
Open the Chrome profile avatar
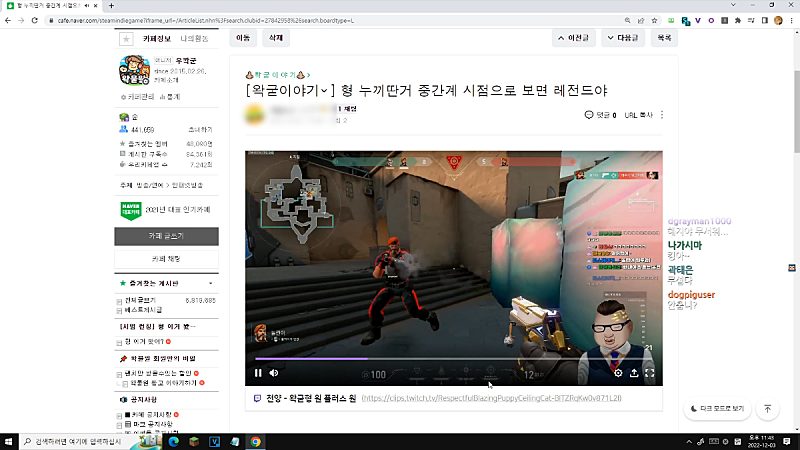(778, 20)
